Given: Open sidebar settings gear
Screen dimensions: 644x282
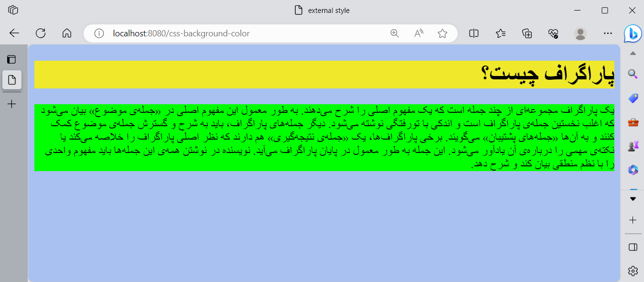Looking at the screenshot, I should pos(633,271).
